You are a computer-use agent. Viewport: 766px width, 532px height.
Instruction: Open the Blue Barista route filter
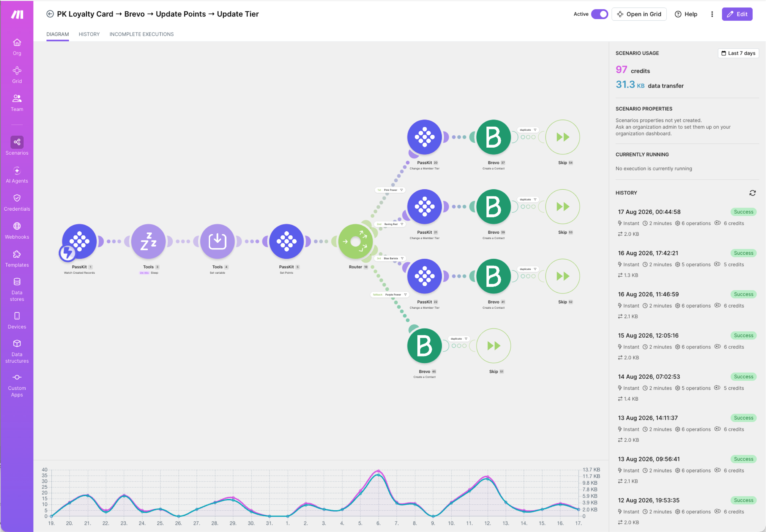(x=390, y=258)
